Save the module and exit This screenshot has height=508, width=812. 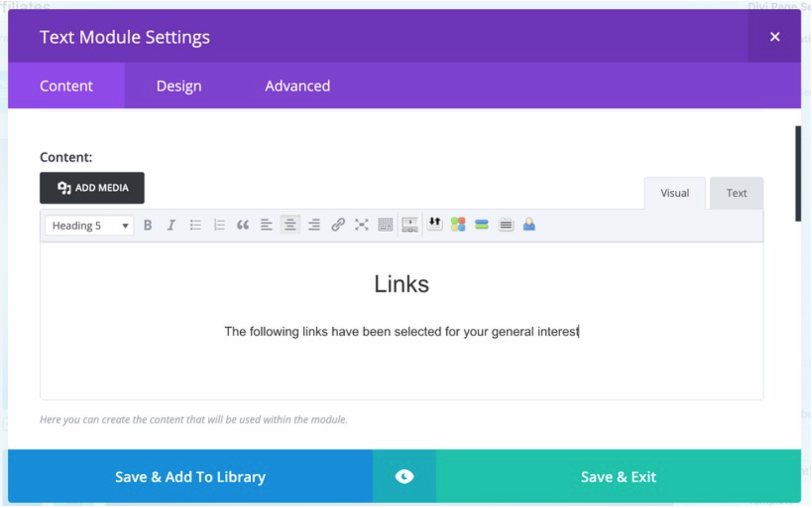pos(619,478)
